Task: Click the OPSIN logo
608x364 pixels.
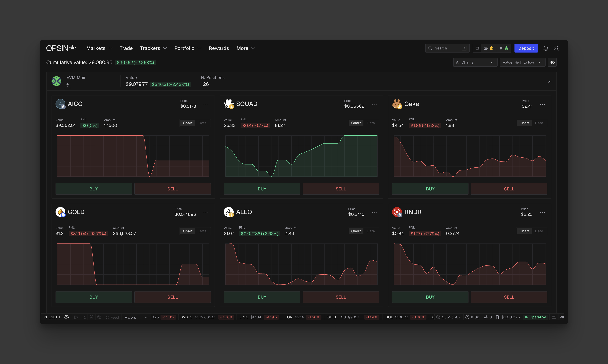Action: pyautogui.click(x=61, y=48)
